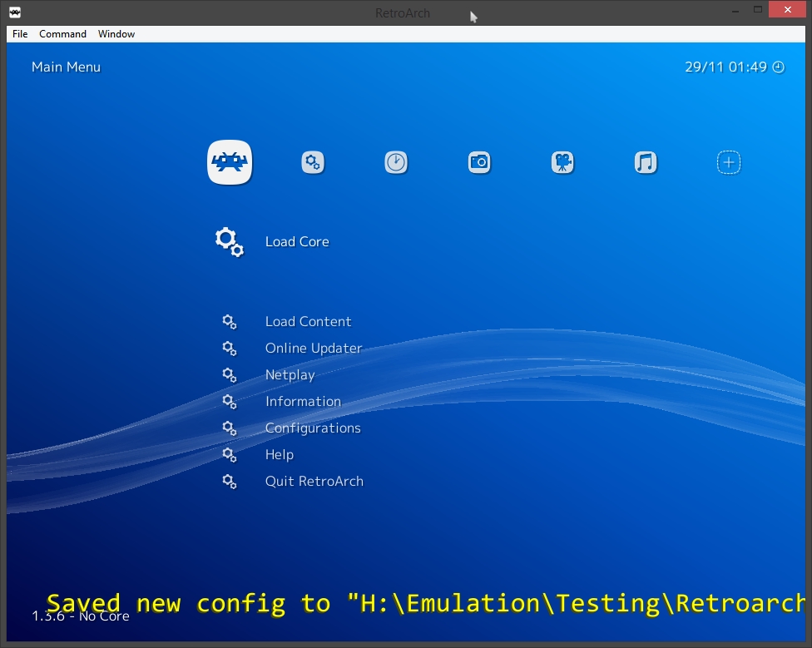This screenshot has height=648, width=812.
Task: Open the Music tab note icon
Action: click(646, 162)
